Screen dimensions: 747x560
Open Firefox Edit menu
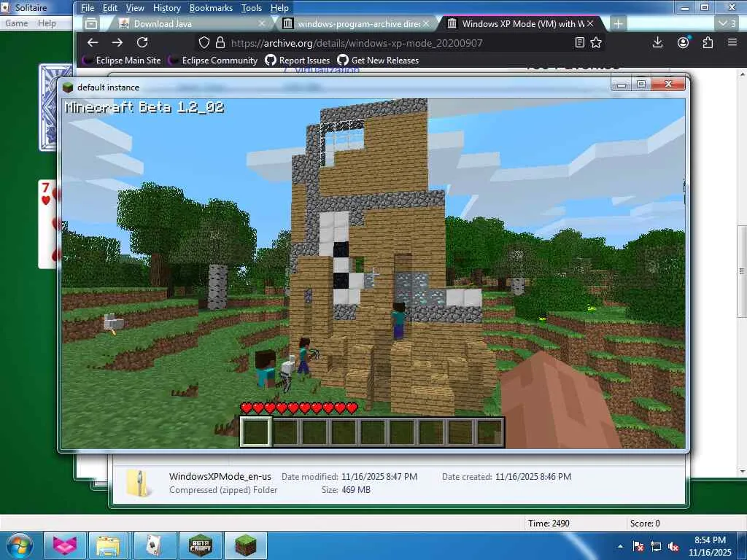click(x=109, y=8)
